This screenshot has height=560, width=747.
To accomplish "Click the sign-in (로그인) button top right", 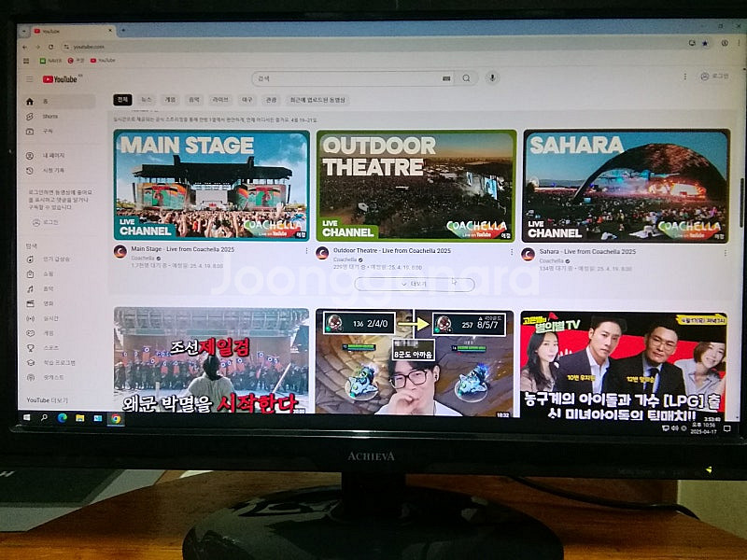I will pos(714,77).
